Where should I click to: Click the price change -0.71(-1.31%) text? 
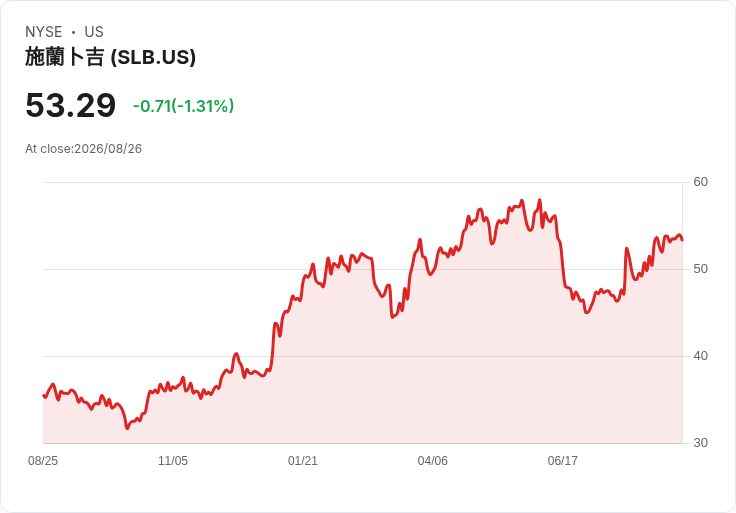[x=184, y=106]
